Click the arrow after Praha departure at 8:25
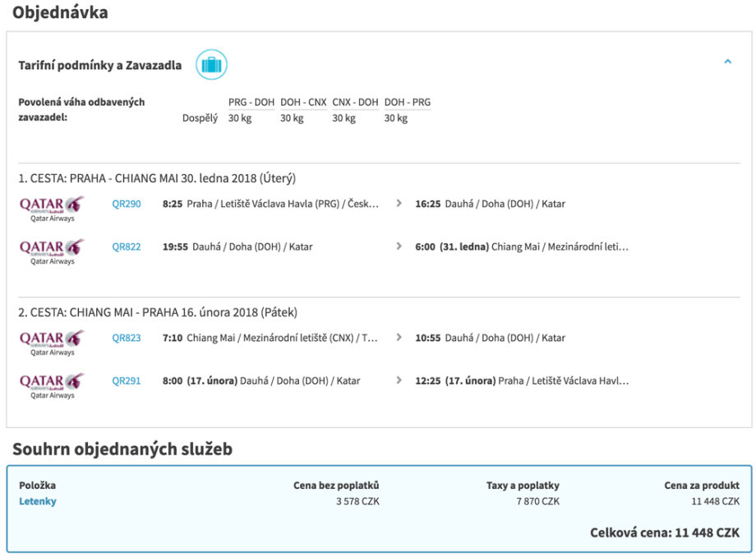The height and width of the screenshot is (558, 756). click(399, 203)
